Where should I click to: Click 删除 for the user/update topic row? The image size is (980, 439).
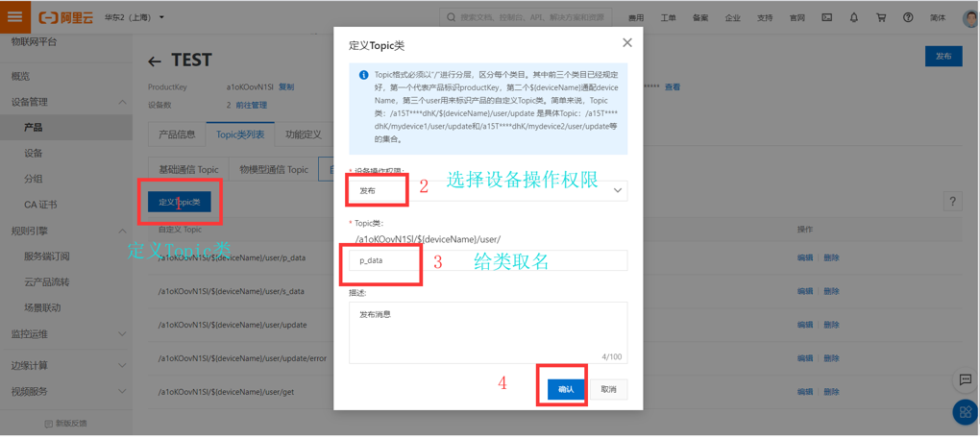831,326
